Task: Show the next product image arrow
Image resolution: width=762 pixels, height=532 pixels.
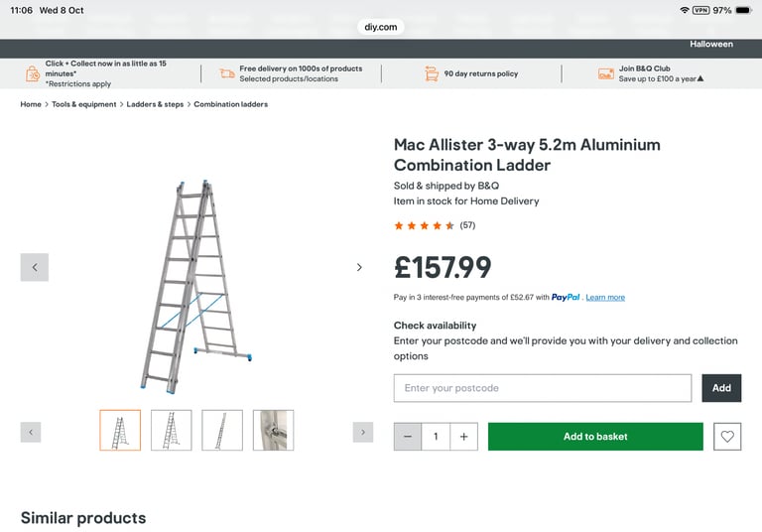Action: tap(359, 267)
